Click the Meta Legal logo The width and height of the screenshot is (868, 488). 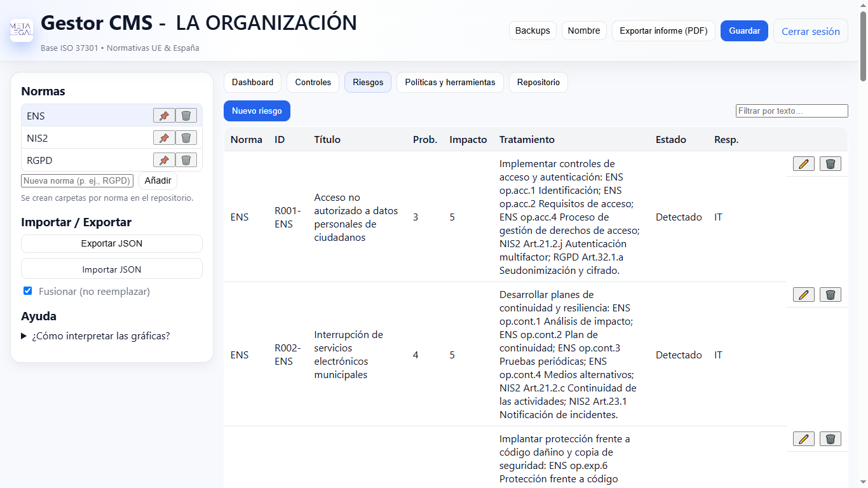22,30
